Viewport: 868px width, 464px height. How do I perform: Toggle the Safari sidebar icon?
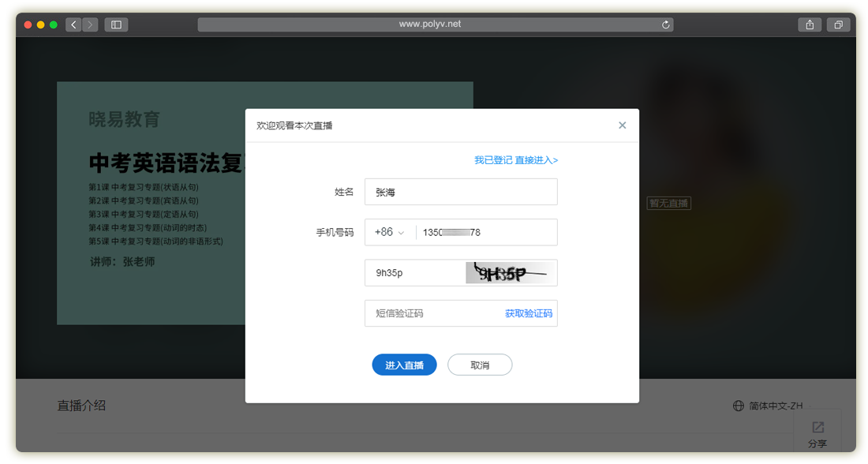coord(116,24)
